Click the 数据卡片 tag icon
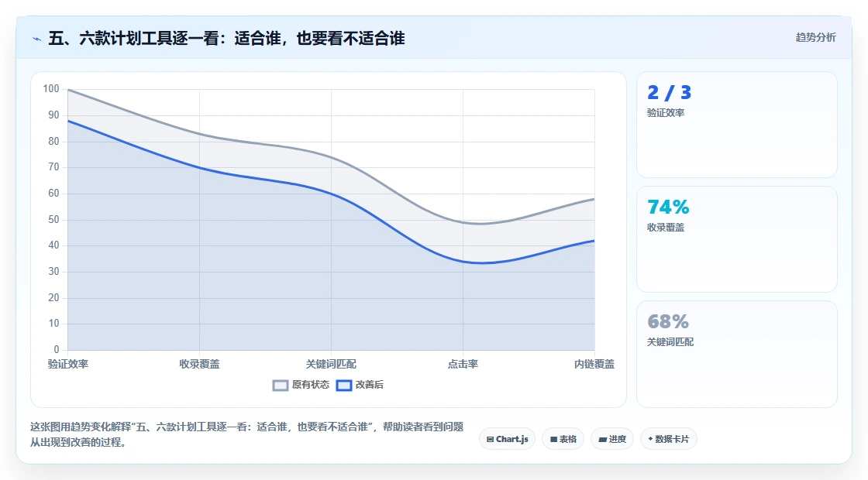This screenshot has width=868, height=480. (650, 438)
